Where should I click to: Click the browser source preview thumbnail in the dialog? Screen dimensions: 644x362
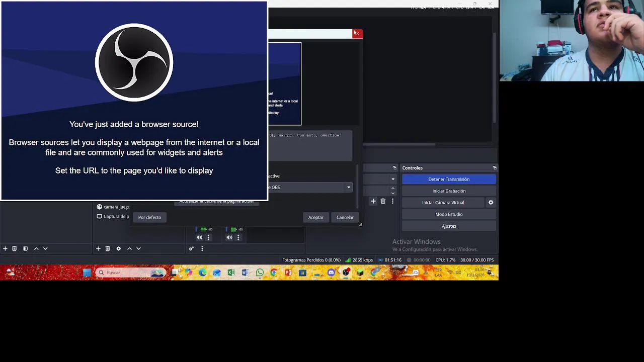(285, 84)
